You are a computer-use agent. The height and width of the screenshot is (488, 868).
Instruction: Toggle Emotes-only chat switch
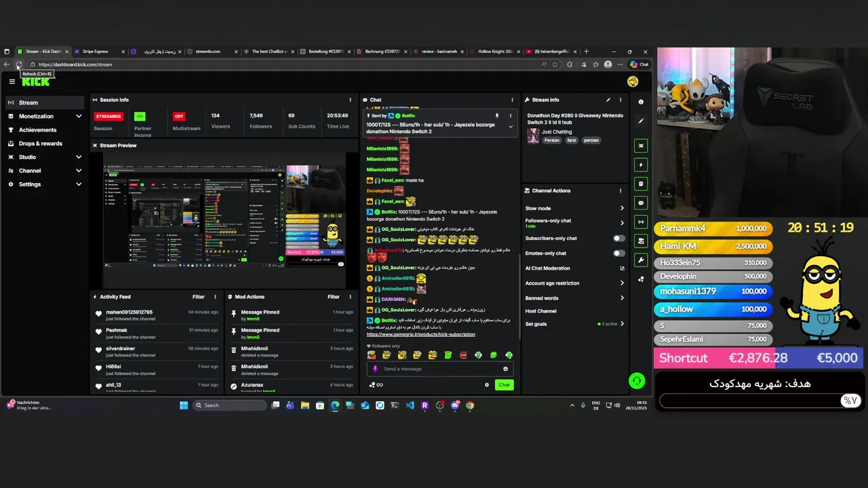pyautogui.click(x=619, y=253)
